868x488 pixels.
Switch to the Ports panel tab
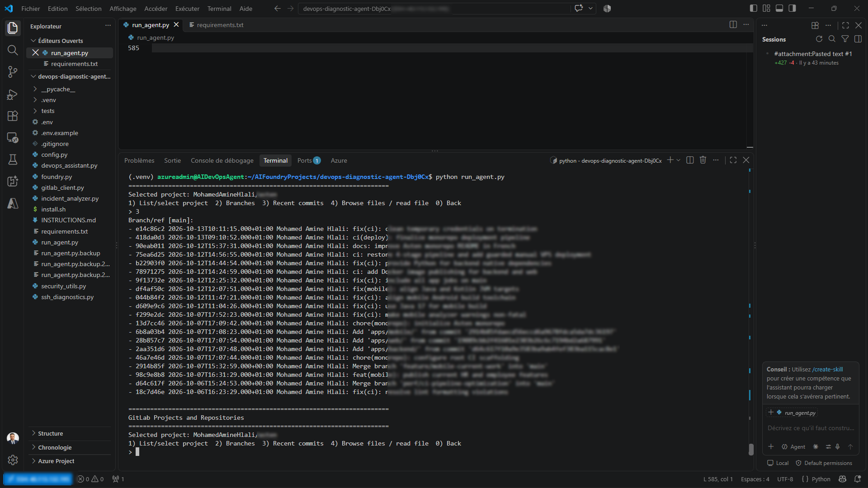[x=309, y=160]
